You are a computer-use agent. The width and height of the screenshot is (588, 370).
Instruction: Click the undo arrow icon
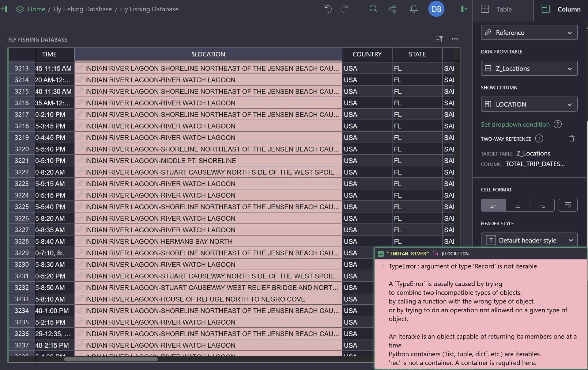tap(328, 9)
